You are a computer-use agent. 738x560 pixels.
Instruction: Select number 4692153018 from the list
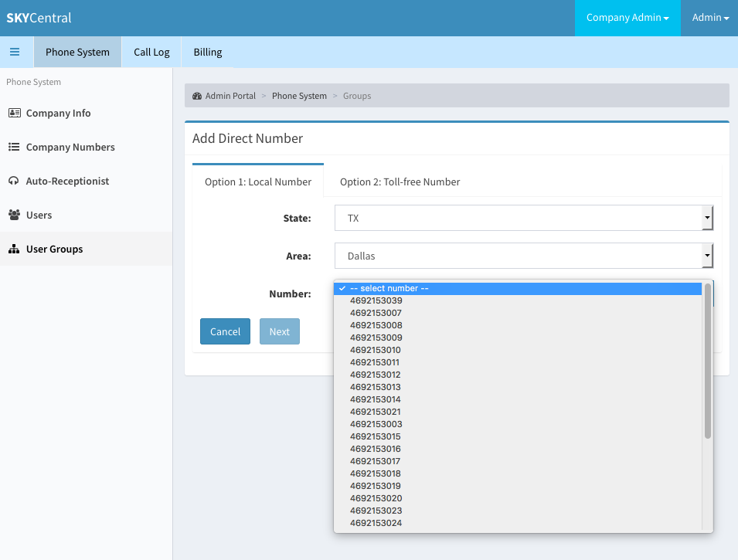point(518,473)
